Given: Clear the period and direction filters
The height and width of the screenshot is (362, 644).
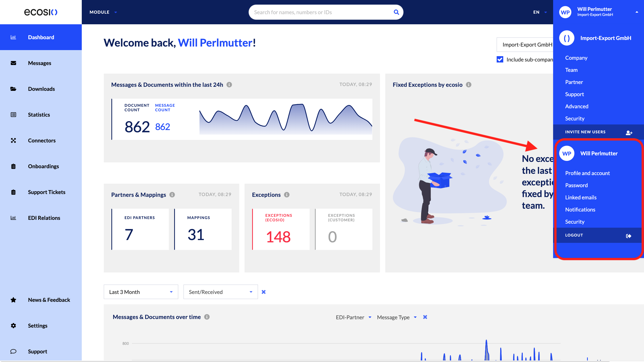Looking at the screenshot, I should (x=264, y=292).
